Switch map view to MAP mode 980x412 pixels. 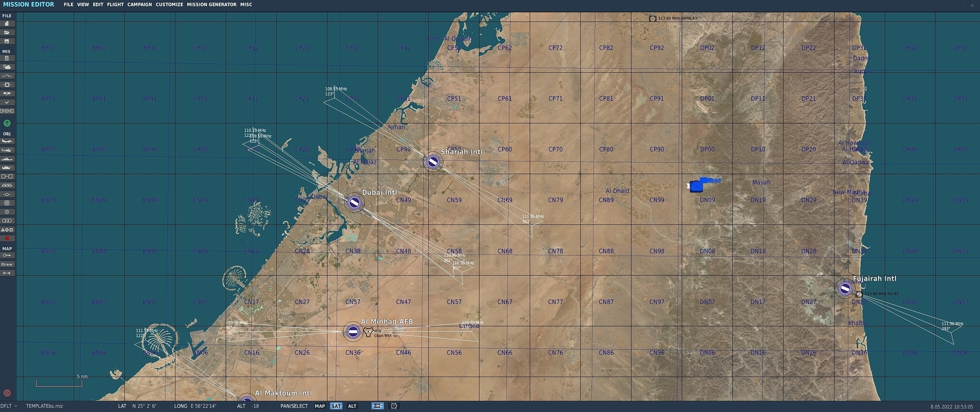tap(320, 406)
